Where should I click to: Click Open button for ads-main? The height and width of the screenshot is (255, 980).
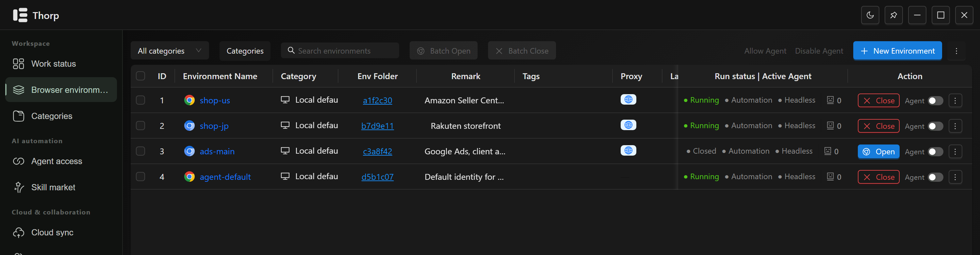pos(878,151)
